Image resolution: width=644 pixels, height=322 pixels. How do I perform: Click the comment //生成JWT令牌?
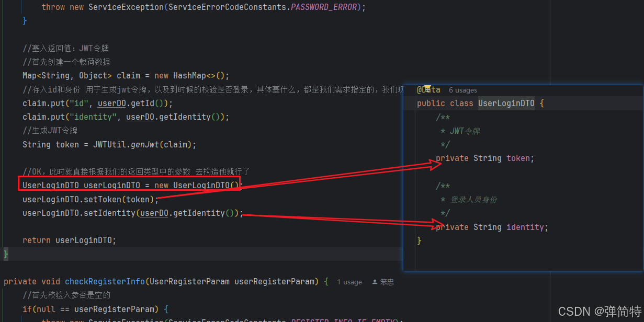[50, 130]
